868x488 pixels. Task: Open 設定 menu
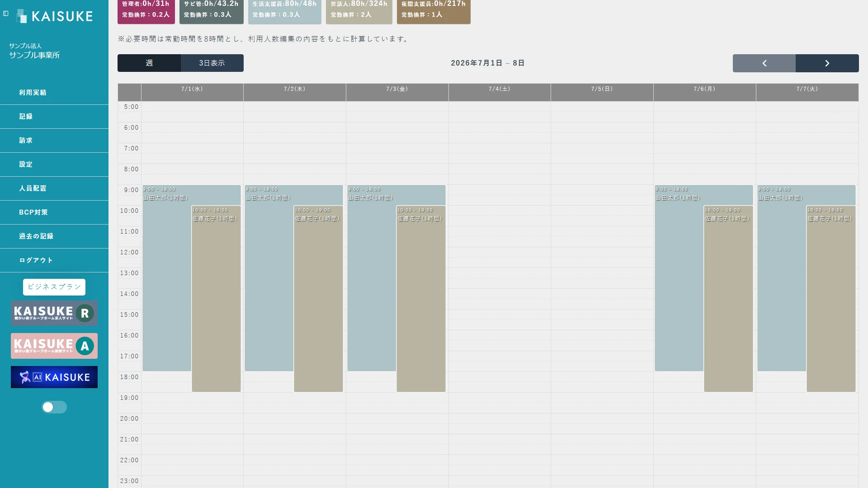pos(54,164)
